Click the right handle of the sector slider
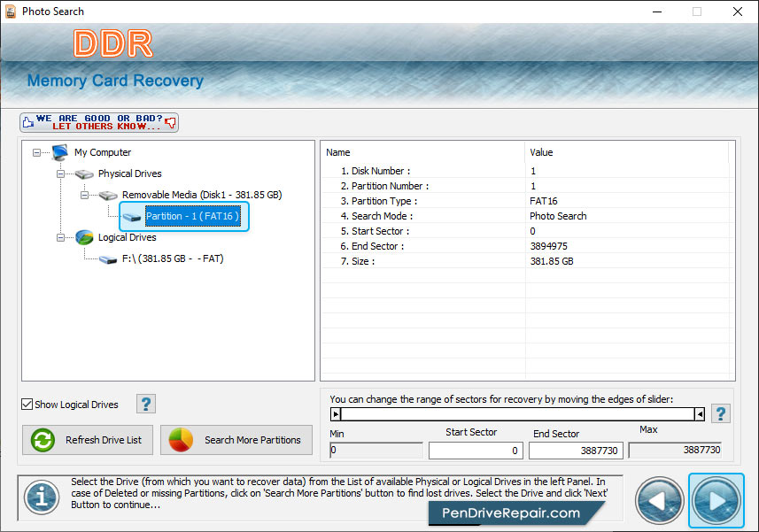Viewport: 759px width, 532px height. (x=700, y=414)
